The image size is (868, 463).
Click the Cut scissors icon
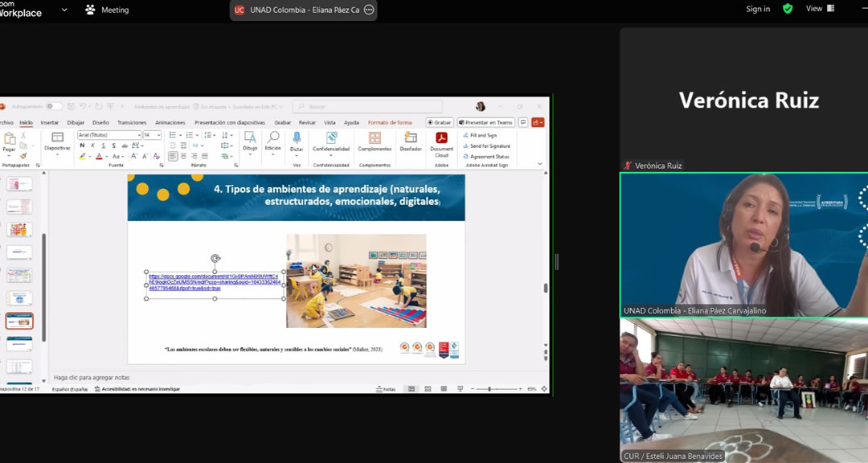(x=23, y=136)
